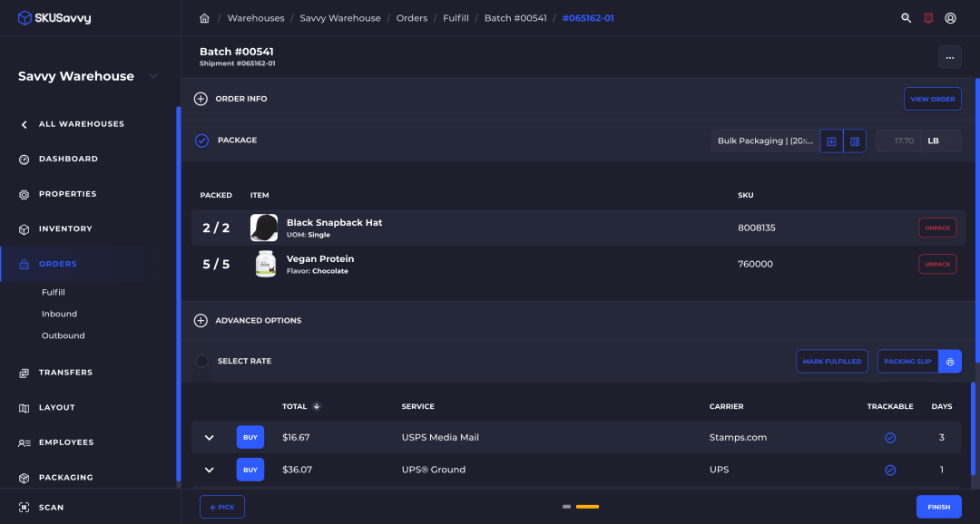This screenshot has width=980, height=524.
Task: Expand the USPS Media Mail rate row
Action: click(210, 438)
